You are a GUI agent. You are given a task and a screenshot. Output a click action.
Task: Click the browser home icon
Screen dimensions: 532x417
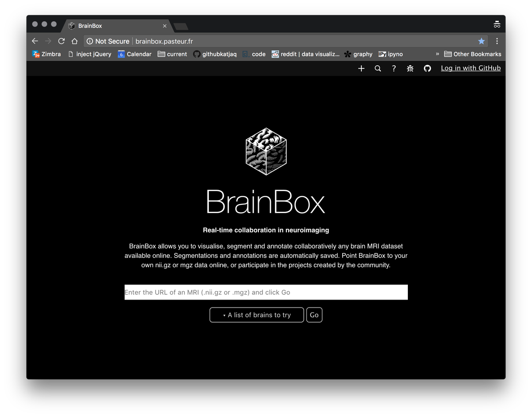point(74,41)
